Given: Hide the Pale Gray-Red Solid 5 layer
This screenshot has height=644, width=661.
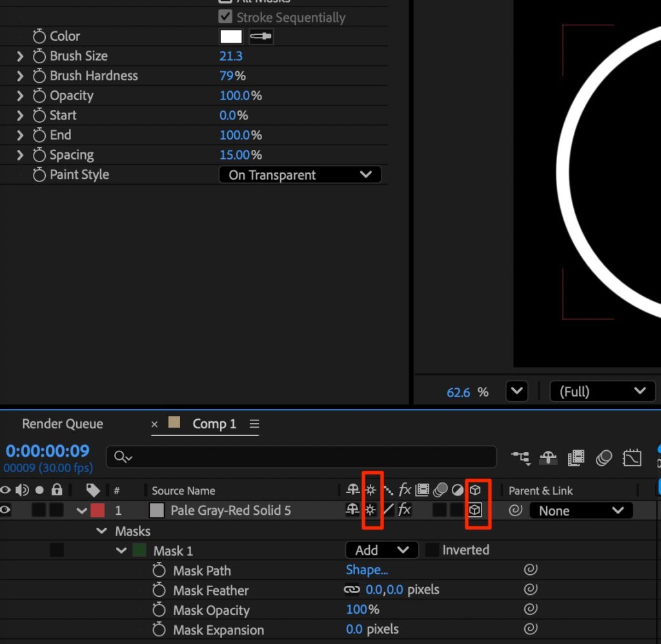Looking at the screenshot, I should coord(6,510).
